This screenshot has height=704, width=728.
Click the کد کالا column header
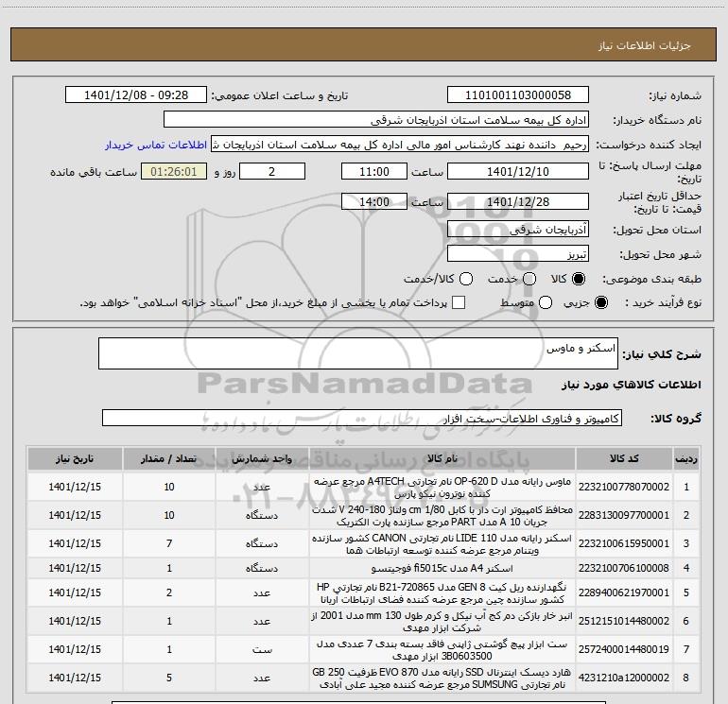point(624,458)
